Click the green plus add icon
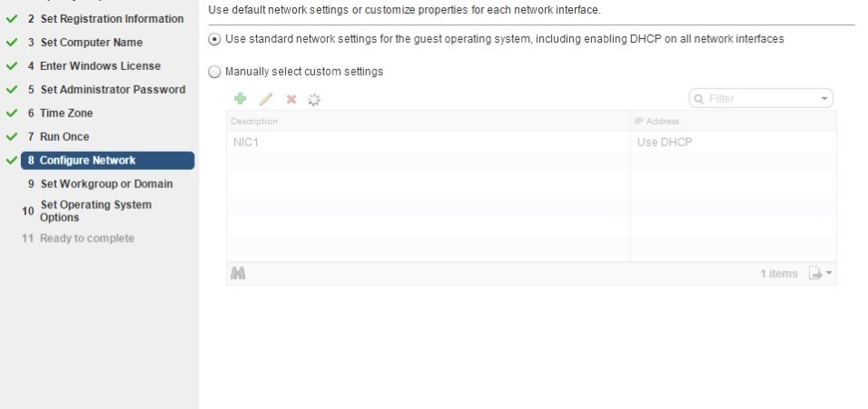This screenshot has height=409, width=868. point(241,99)
